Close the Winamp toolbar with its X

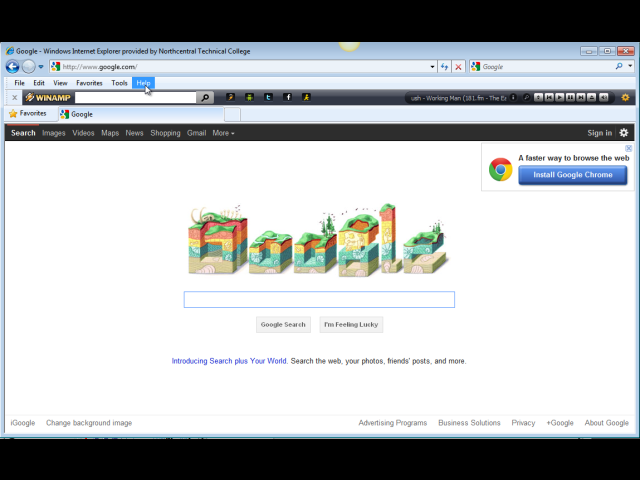(x=15, y=98)
